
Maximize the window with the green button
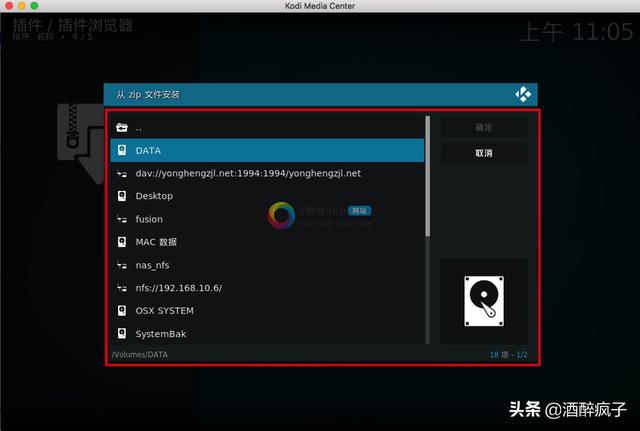click(x=34, y=6)
